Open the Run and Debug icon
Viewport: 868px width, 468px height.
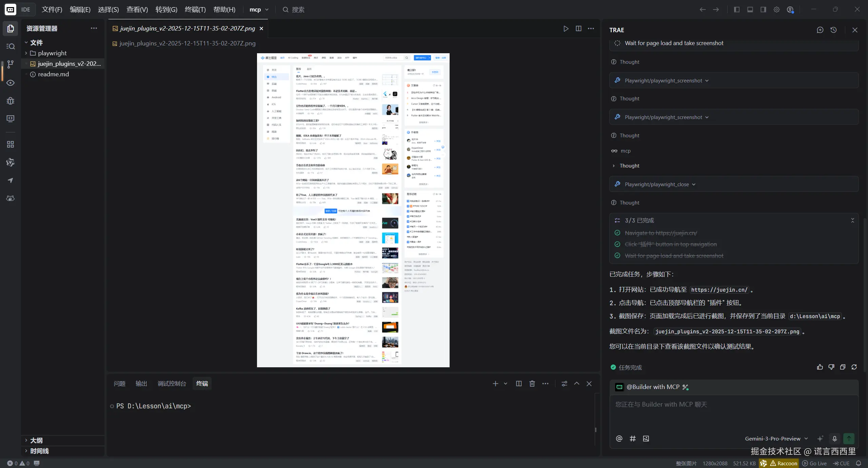(11, 101)
